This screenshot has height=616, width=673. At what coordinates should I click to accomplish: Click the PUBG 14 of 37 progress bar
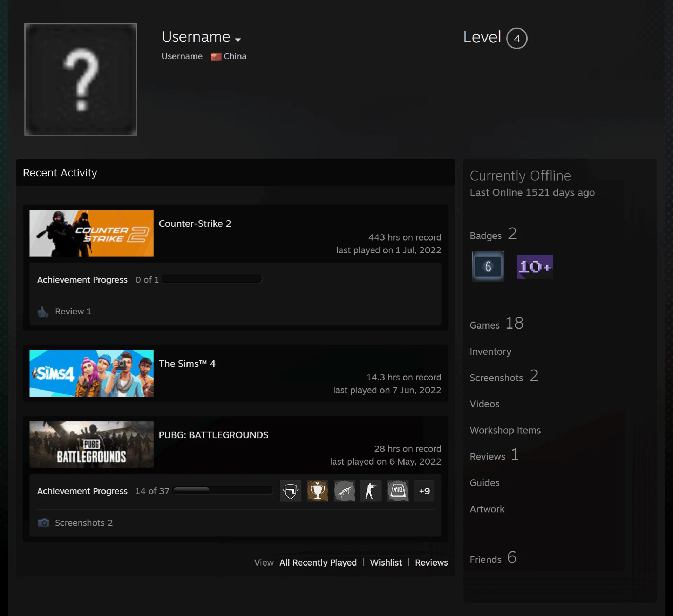coord(223,490)
